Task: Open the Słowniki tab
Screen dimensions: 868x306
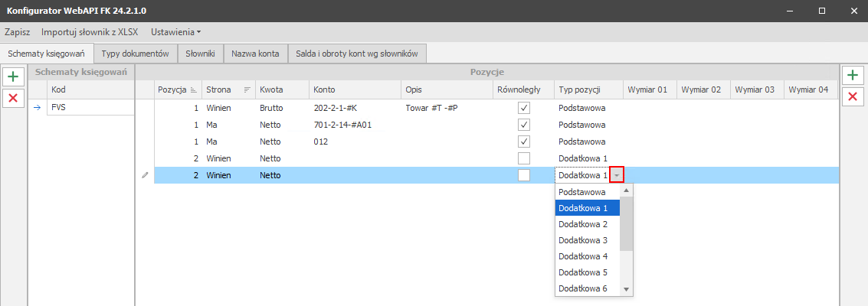Action: pos(201,54)
